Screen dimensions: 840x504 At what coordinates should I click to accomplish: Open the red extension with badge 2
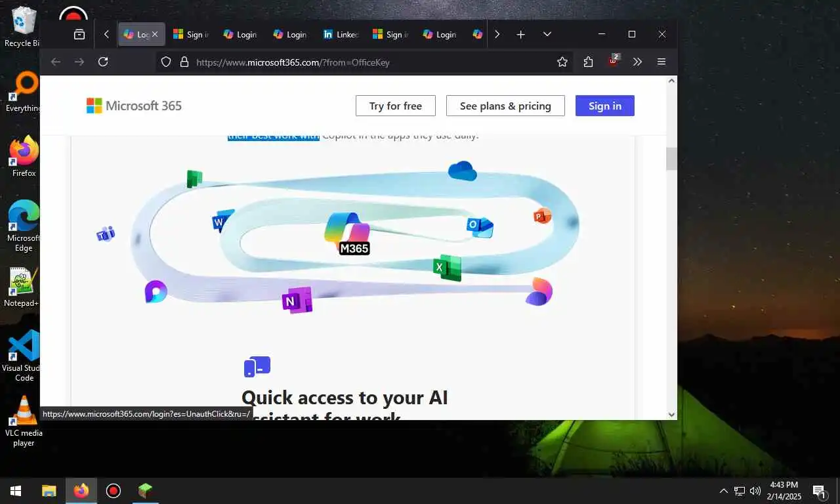[613, 61]
